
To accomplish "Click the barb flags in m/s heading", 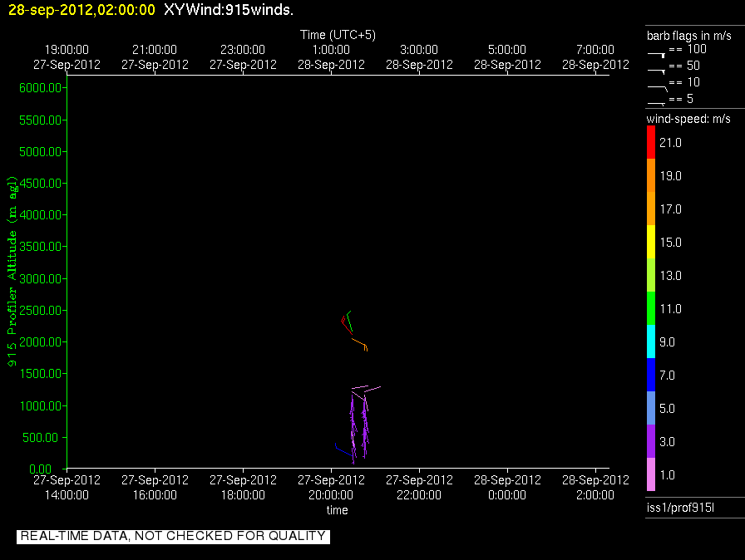I will tap(689, 36).
